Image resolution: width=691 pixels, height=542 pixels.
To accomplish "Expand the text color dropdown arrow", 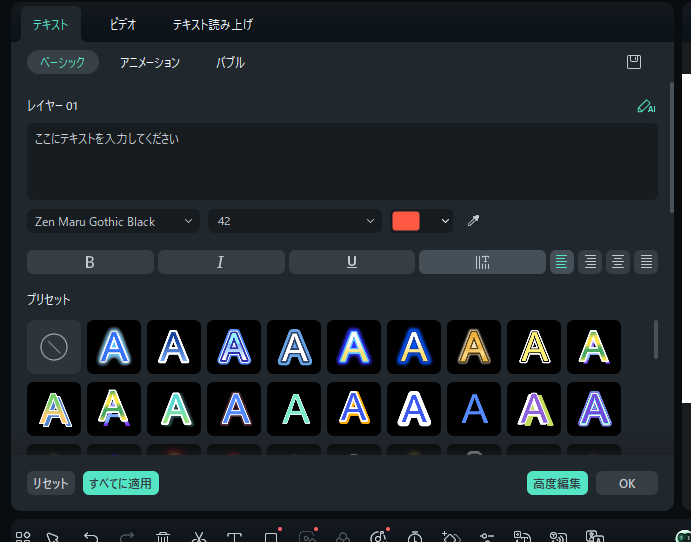I will point(445,221).
